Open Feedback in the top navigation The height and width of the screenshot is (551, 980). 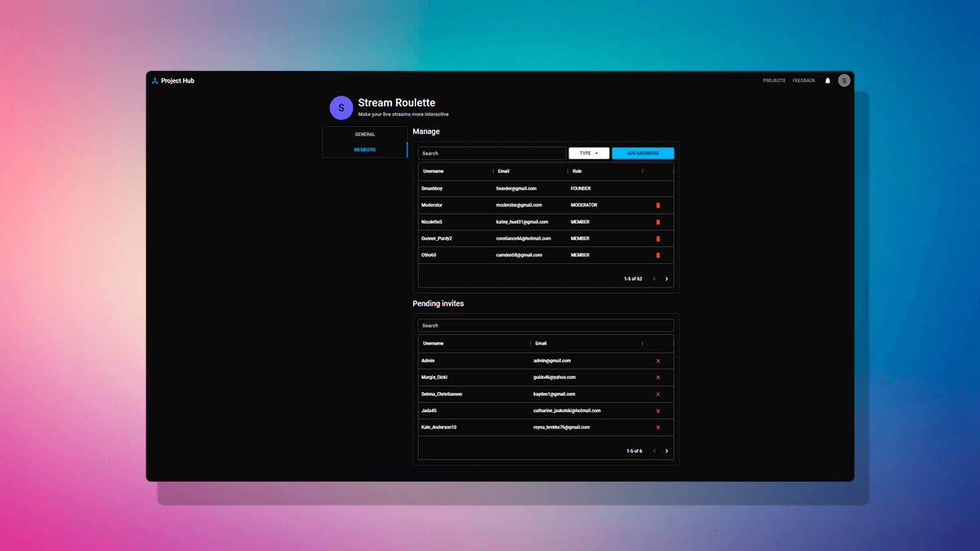[x=804, y=81]
